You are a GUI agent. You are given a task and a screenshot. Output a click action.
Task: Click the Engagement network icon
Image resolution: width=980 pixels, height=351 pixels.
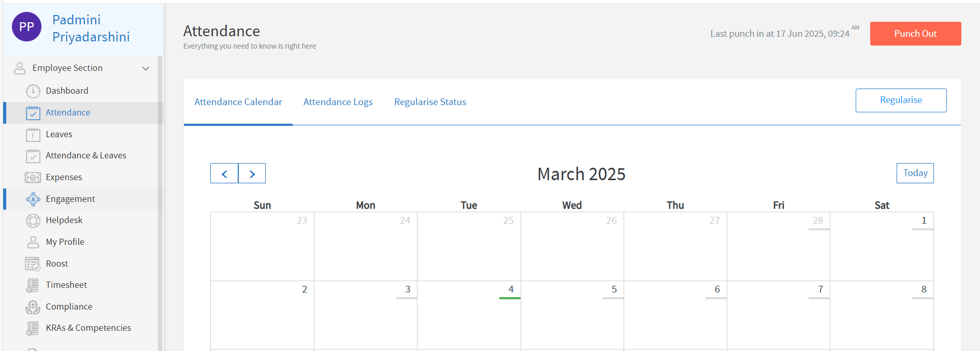click(33, 199)
